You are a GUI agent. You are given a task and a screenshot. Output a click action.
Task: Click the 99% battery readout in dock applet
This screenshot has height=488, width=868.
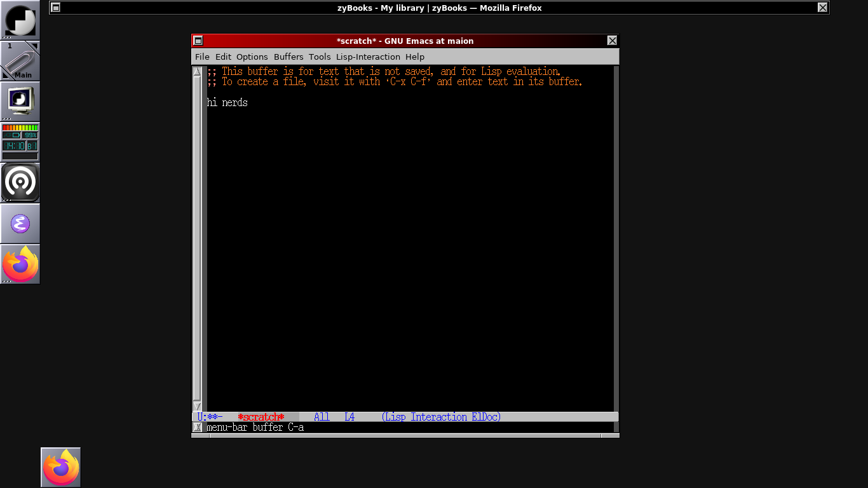point(31,135)
